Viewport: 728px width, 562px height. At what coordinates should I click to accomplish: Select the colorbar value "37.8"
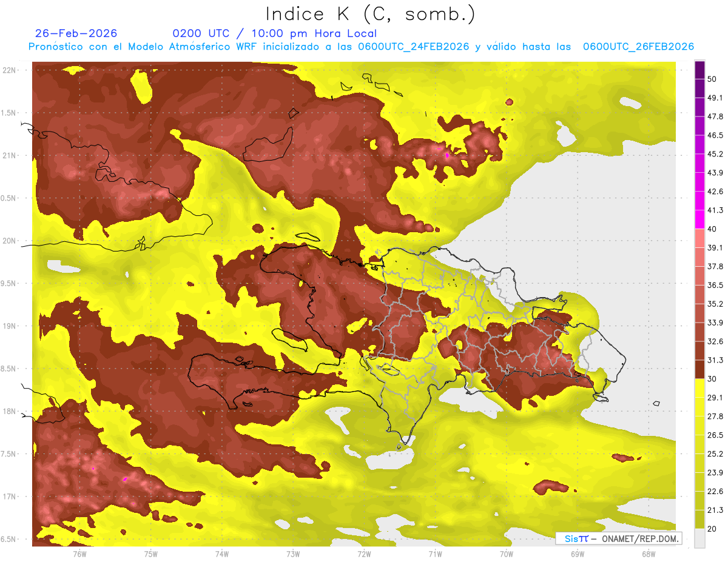tap(715, 266)
